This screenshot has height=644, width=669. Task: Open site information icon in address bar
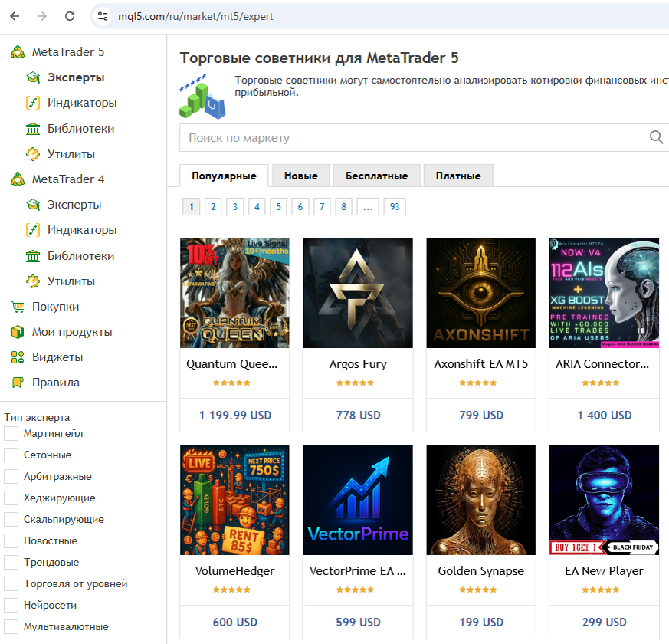[103, 16]
